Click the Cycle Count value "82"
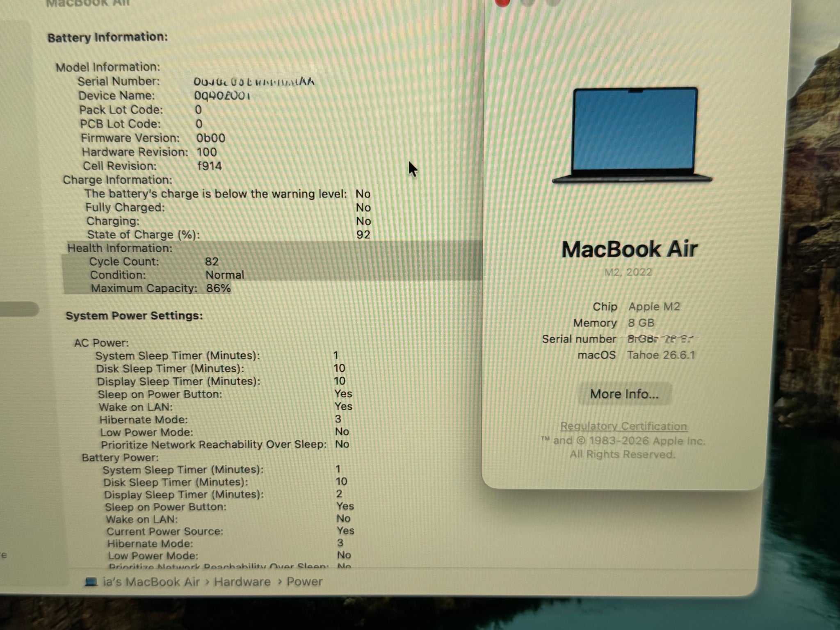 pos(212,262)
